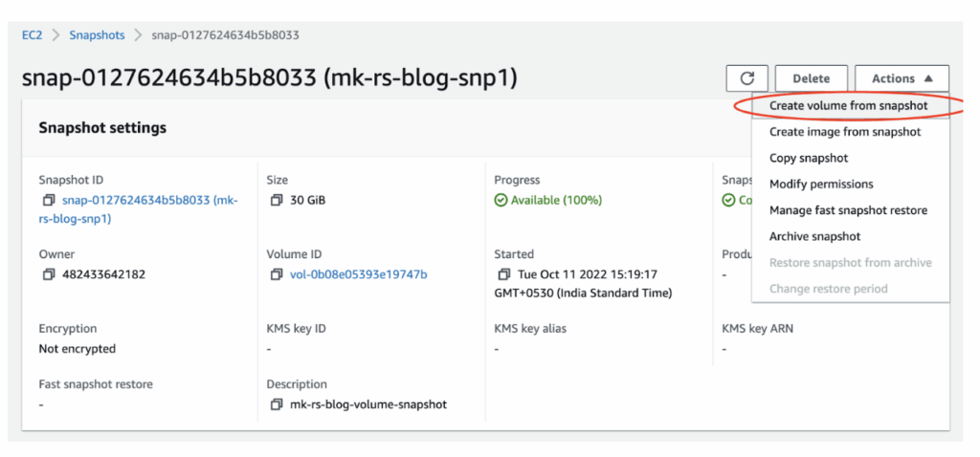Select Create volume from snapshot
Viewport: 980px width, 457px height.
pyautogui.click(x=848, y=105)
